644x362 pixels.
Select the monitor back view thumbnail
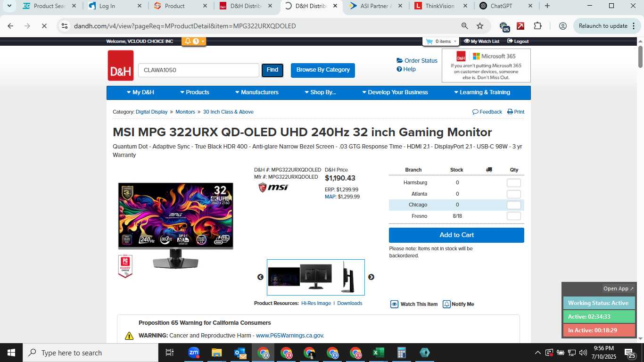pos(316,277)
